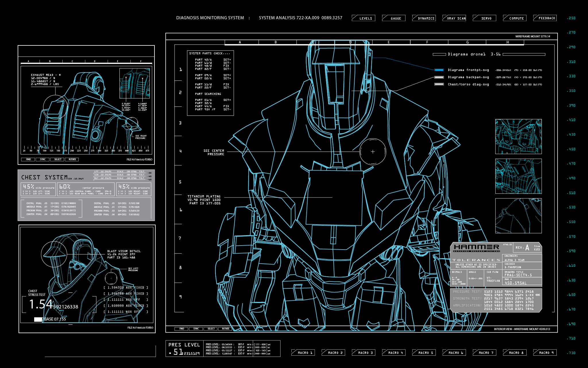Toggle the Chest/torso diag.svg layer indicator
588x368 pixels.
coord(439,84)
